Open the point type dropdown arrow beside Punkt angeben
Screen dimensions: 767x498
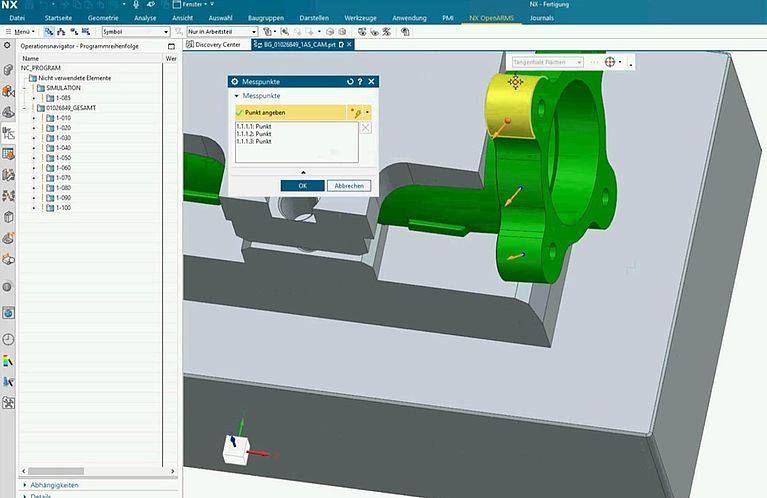[367, 113]
